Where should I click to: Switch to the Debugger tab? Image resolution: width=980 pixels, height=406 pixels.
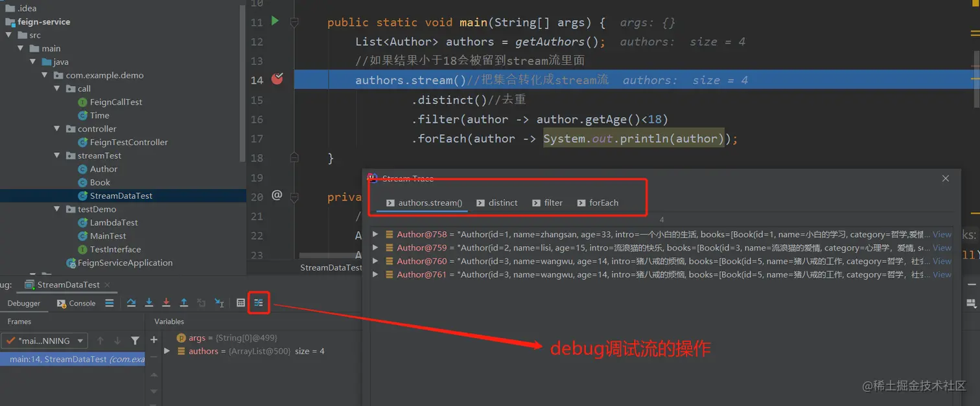[24, 303]
